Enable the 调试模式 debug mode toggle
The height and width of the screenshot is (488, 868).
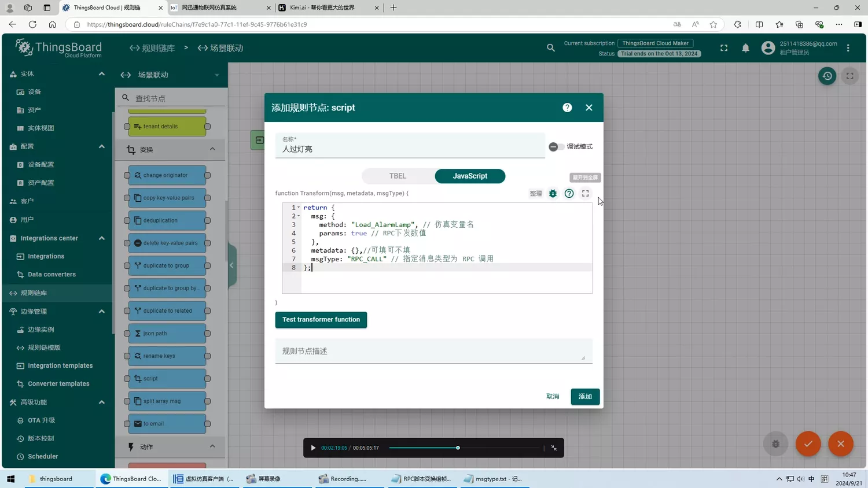tap(556, 147)
